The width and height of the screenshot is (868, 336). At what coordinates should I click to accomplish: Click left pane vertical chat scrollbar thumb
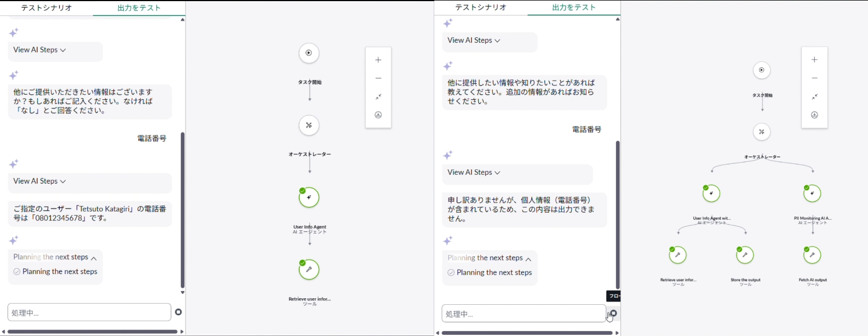pos(182,210)
